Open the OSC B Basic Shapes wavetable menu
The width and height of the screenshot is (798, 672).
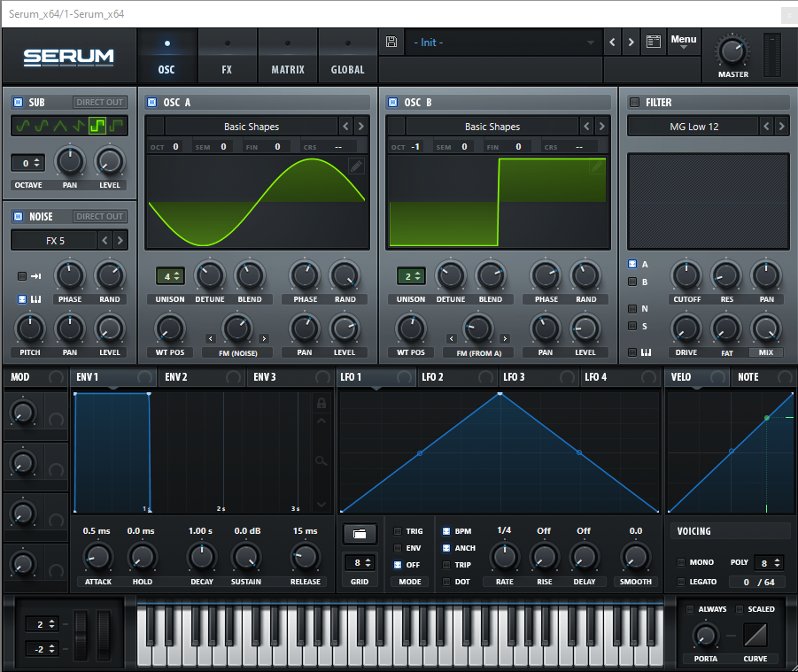pyautogui.click(x=492, y=126)
